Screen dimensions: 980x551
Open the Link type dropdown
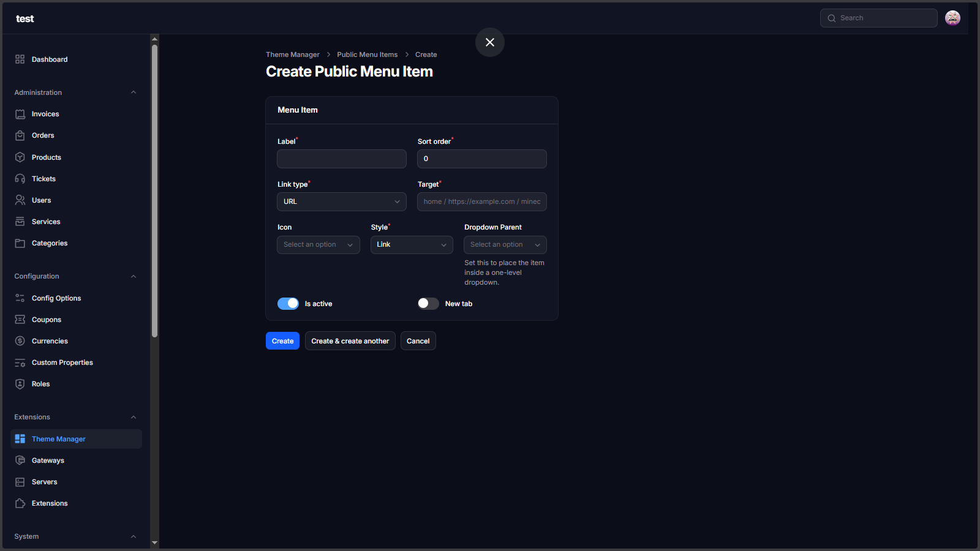(x=341, y=201)
